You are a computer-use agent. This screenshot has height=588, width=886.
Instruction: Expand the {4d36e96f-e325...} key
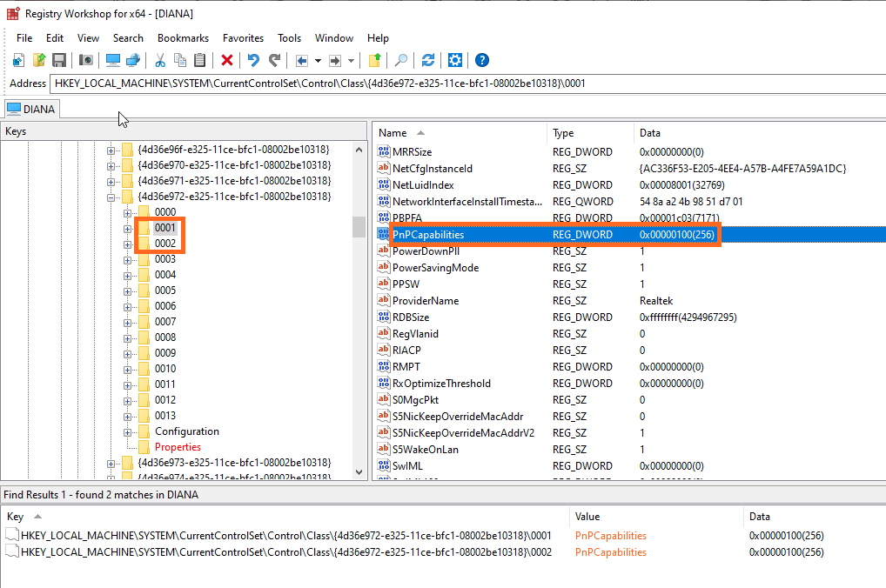tap(111, 150)
